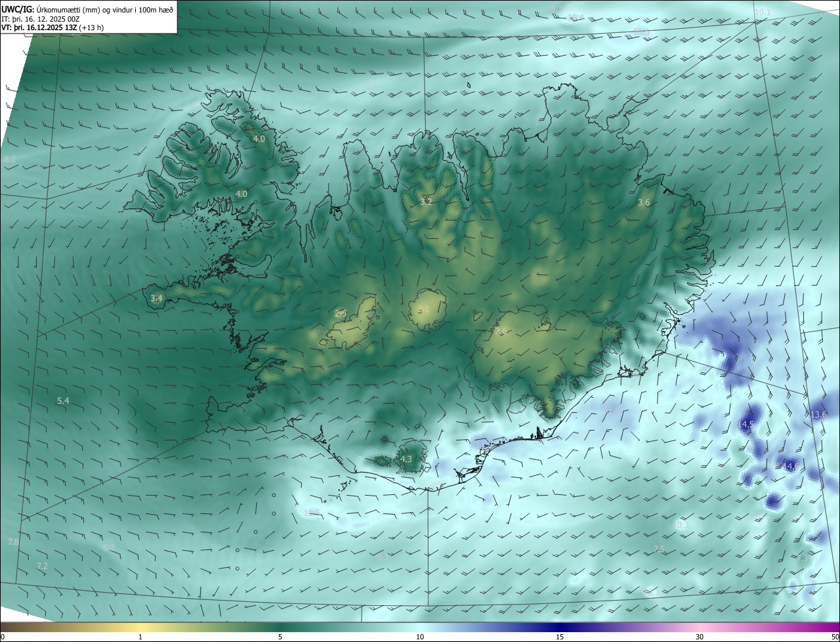Viewport: 840px width, 642px height.
Task: Click the 3.4 label at the Snæfellsnes peninsula tip
Action: [x=156, y=299]
